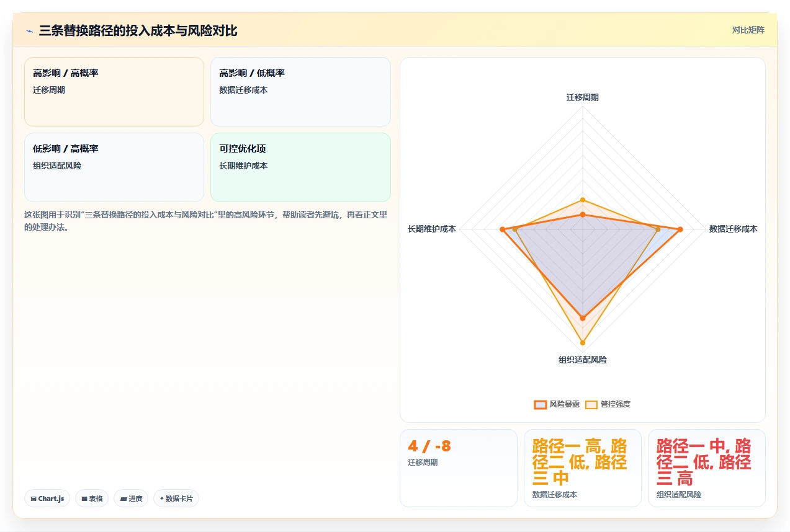Toggle the 管控强度 legend series
This screenshot has width=790, height=532.
[x=608, y=404]
